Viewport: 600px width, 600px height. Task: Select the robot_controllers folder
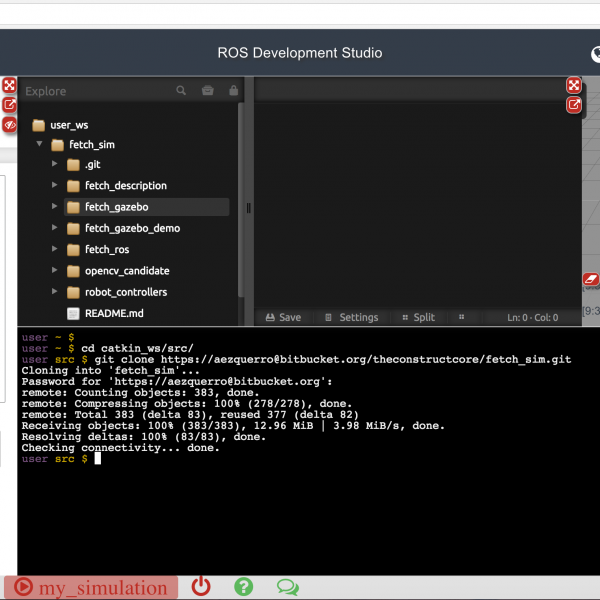tap(117, 292)
